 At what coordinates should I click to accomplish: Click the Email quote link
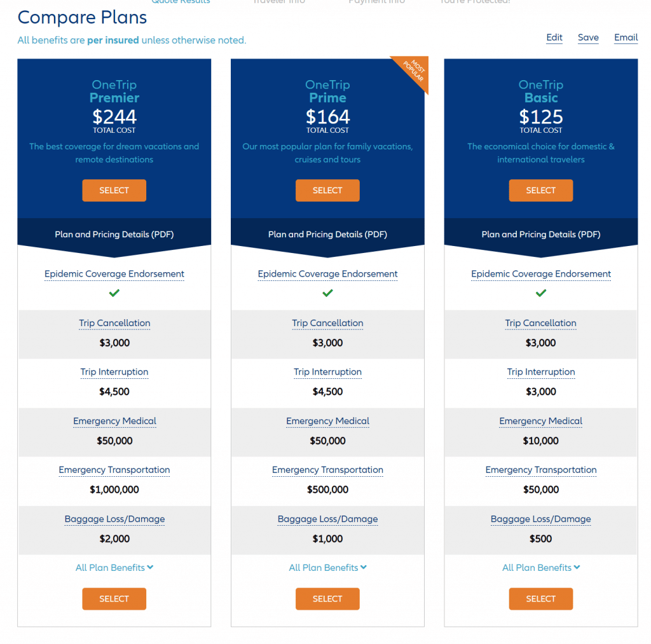click(x=626, y=38)
